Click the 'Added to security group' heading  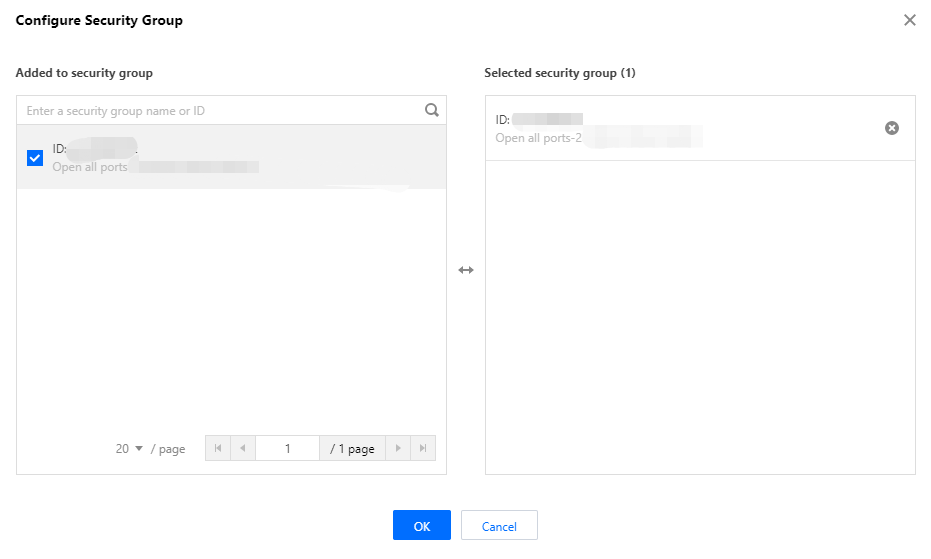pyautogui.click(x=84, y=73)
